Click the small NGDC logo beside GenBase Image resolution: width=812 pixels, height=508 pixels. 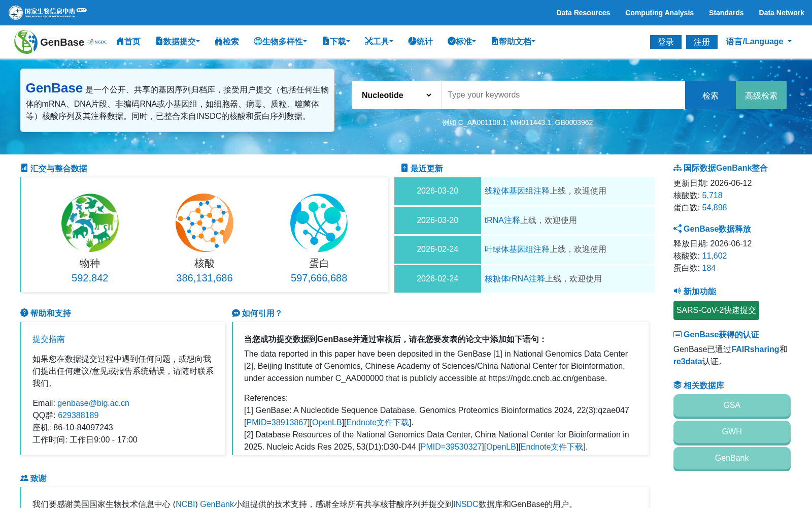pyautogui.click(x=97, y=42)
